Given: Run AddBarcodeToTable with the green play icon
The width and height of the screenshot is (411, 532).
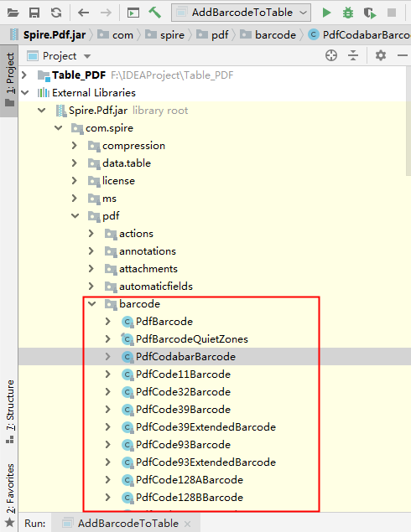Looking at the screenshot, I should pyautogui.click(x=326, y=13).
